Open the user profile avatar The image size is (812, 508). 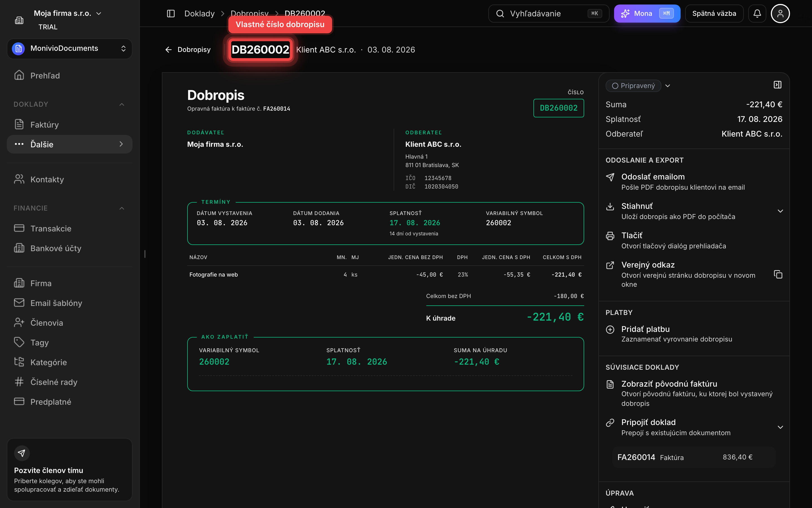pos(780,14)
